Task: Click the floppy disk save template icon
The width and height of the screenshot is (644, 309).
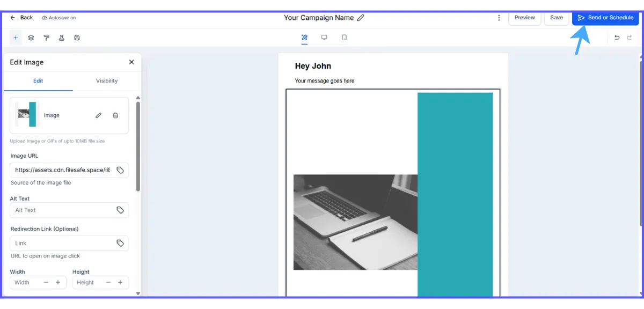Action: tap(77, 38)
